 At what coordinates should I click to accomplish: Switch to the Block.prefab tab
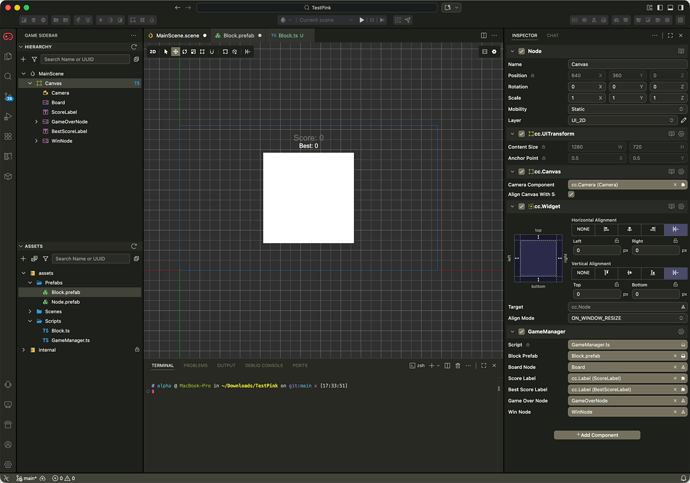239,36
